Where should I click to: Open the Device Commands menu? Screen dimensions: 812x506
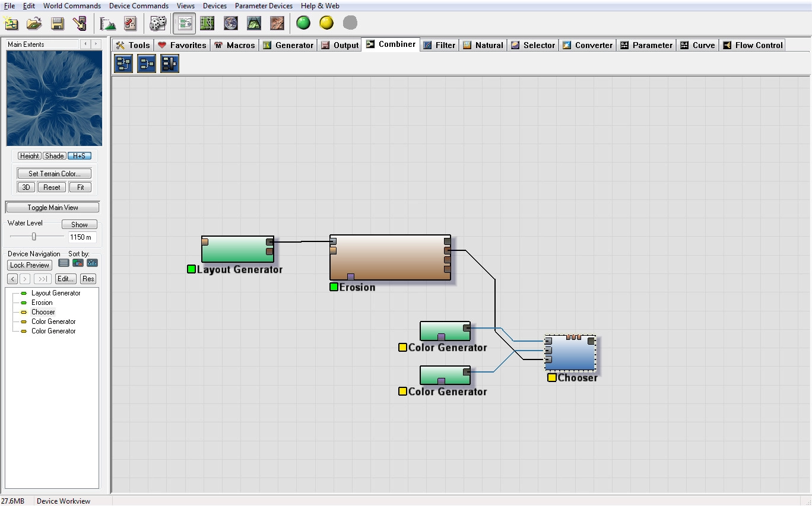(x=138, y=6)
